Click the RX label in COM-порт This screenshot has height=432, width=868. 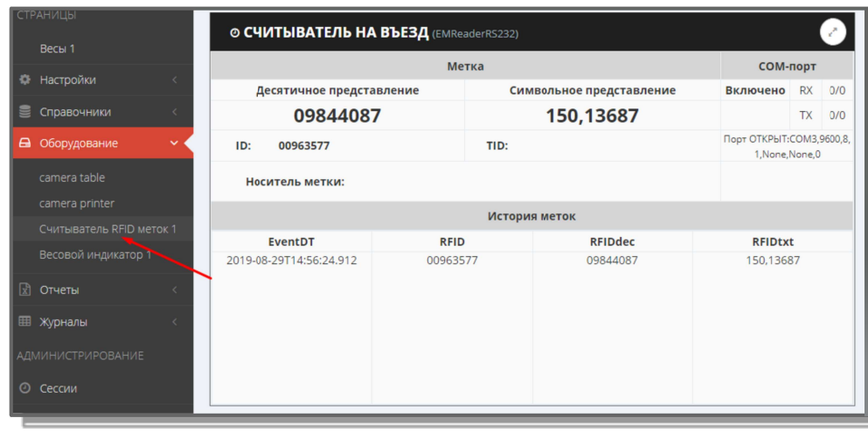pyautogui.click(x=806, y=90)
